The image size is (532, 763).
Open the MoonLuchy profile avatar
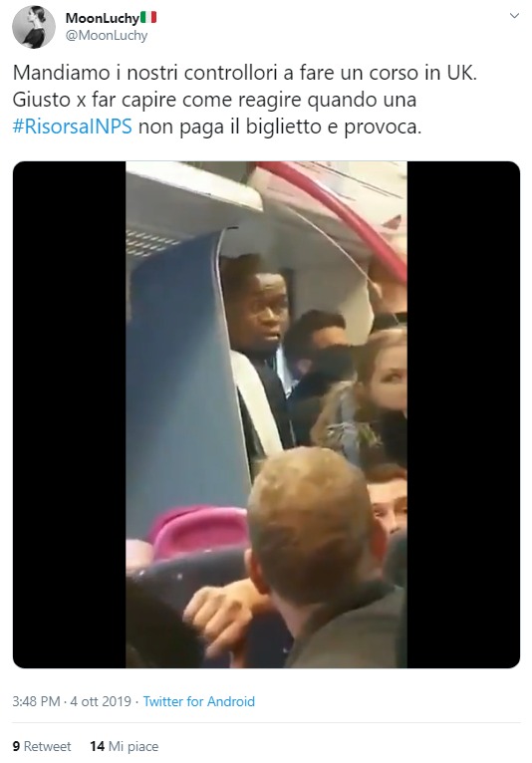click(x=34, y=27)
